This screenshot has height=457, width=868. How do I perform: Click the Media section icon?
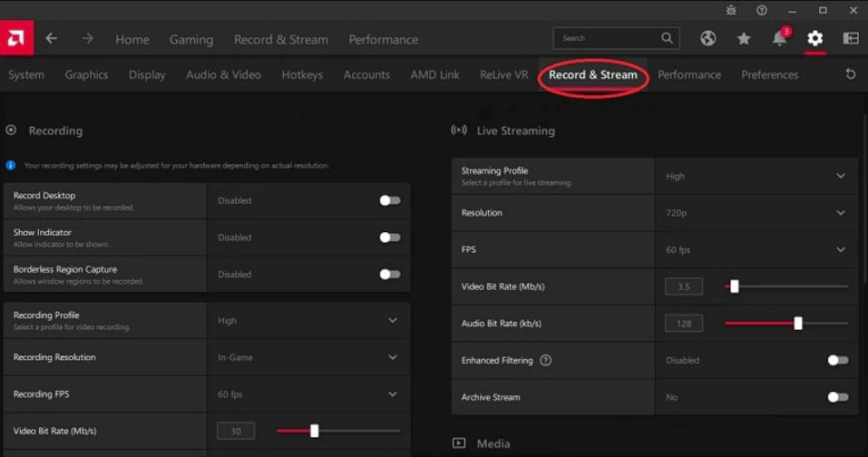coord(459,443)
